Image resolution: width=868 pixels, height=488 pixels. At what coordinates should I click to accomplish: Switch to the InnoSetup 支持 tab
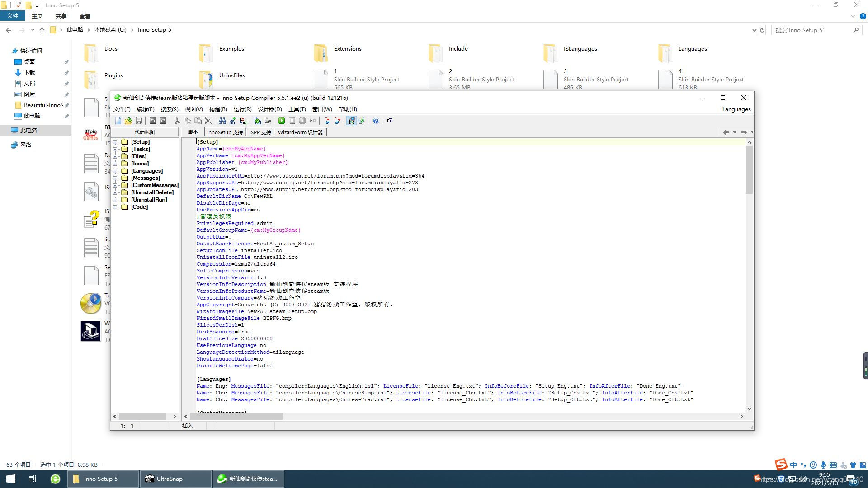[225, 132]
